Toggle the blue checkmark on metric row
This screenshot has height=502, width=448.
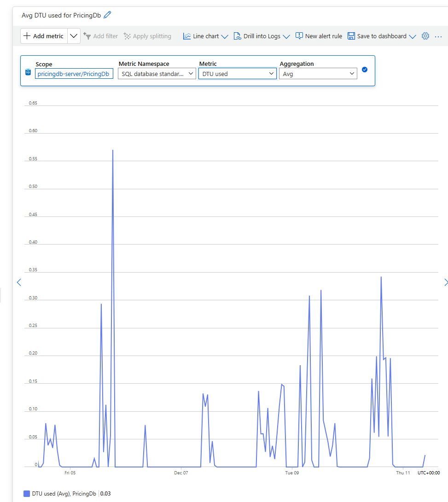click(x=365, y=70)
